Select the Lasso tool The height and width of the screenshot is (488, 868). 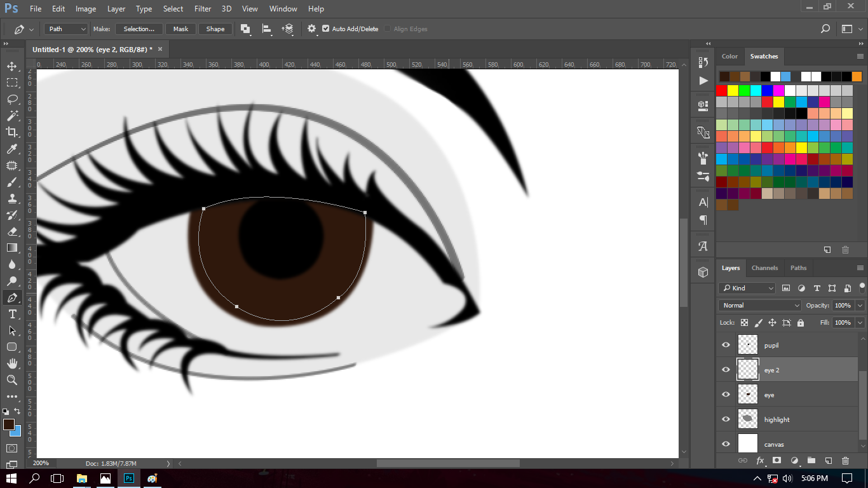(x=12, y=99)
